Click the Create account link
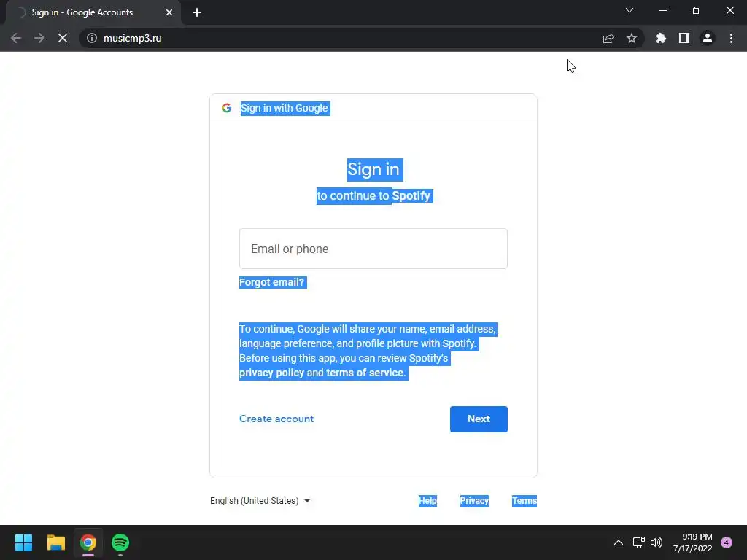 [x=276, y=419]
